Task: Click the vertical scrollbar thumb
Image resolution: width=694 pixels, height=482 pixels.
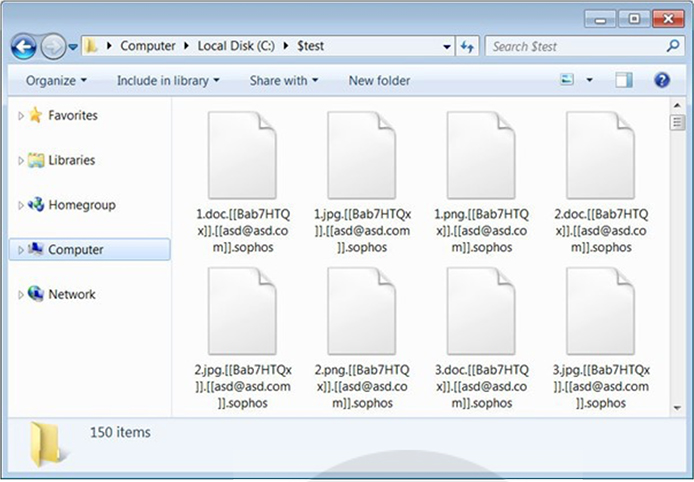Action: click(677, 122)
